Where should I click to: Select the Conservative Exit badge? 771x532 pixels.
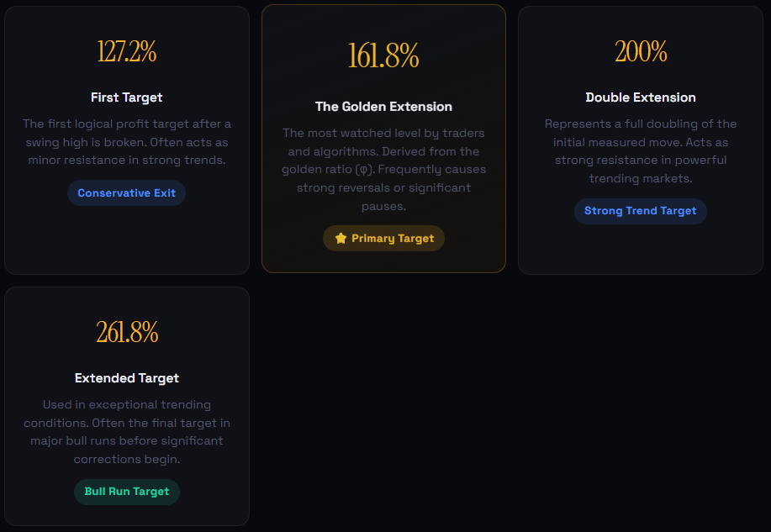pyautogui.click(x=126, y=192)
